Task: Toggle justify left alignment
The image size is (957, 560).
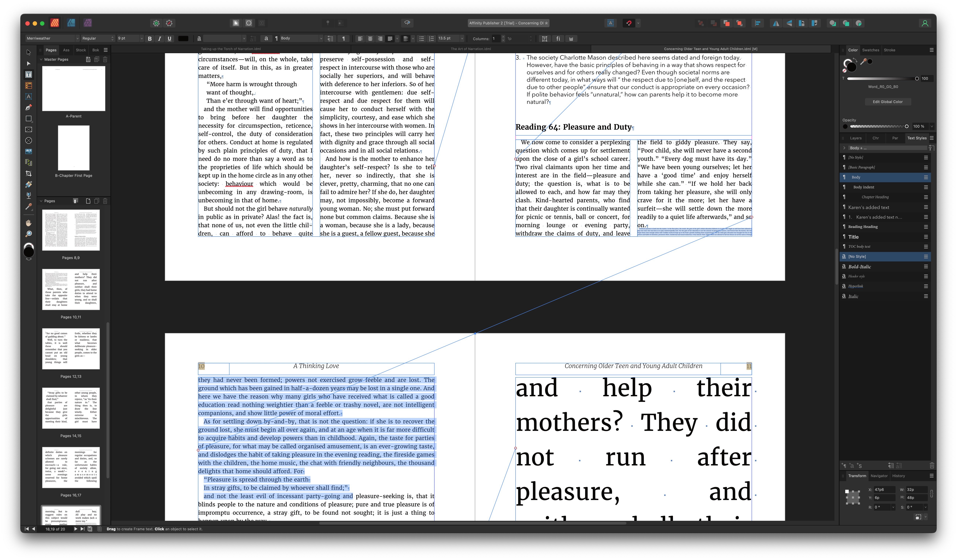Action: pyautogui.click(x=390, y=38)
